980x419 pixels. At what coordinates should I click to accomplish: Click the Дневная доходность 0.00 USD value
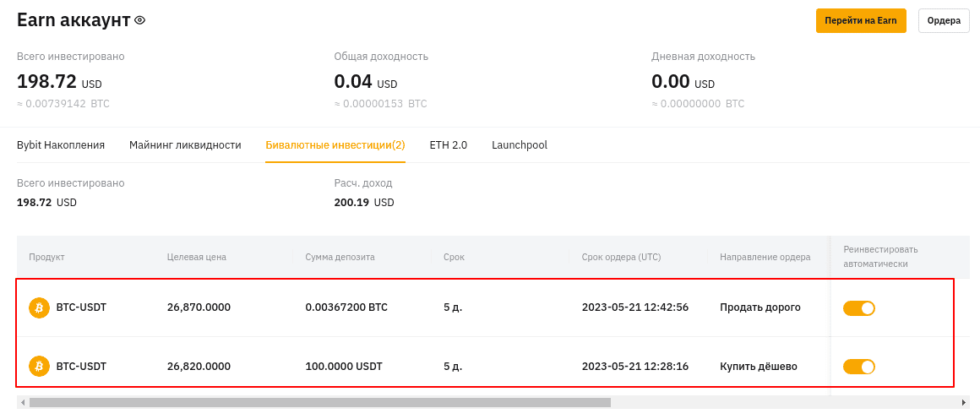(x=683, y=81)
